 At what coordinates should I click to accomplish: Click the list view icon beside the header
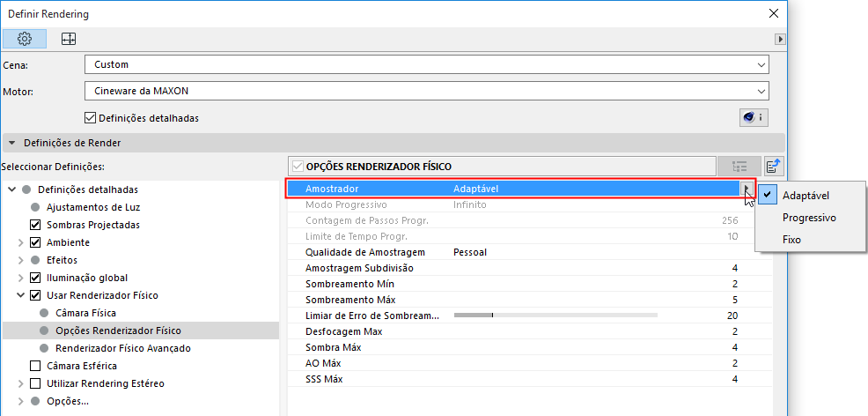pos(739,166)
